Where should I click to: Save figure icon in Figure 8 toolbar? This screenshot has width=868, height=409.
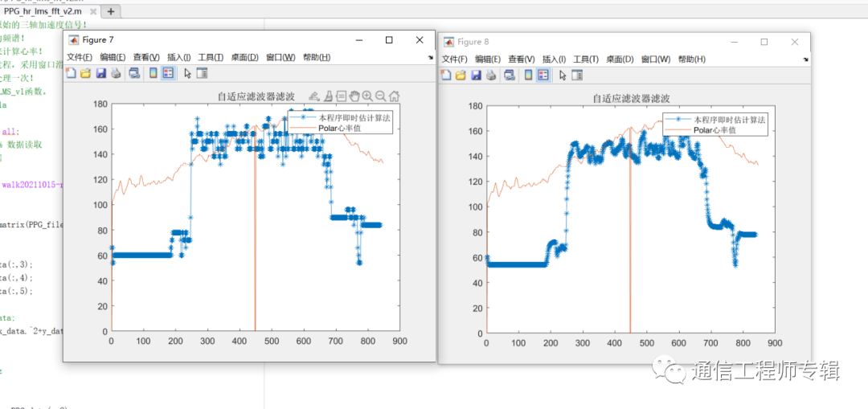pos(476,76)
